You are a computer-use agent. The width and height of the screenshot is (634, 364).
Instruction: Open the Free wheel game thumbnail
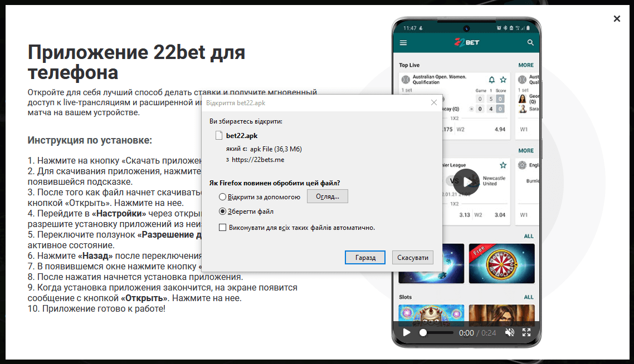(502, 263)
